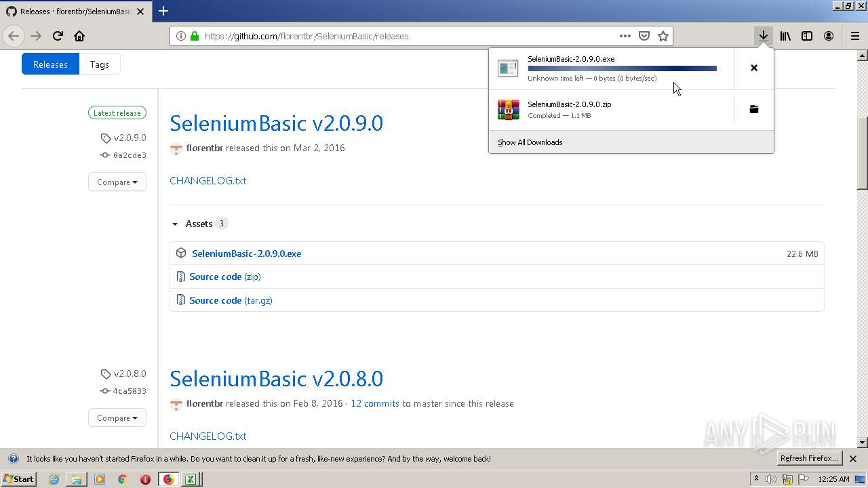Cancel the SeleniumBasic-2.0.9.0.exe download
This screenshot has width=868, height=488.
pyautogui.click(x=753, y=68)
